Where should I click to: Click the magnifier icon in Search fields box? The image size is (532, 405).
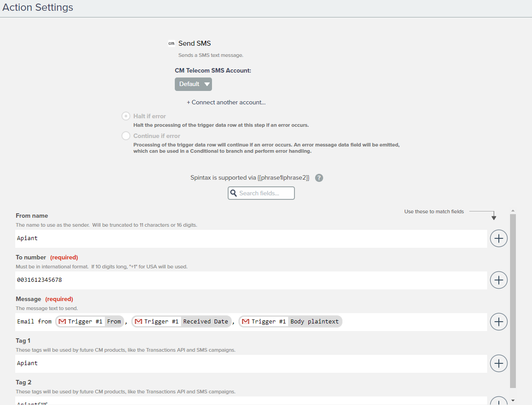pos(233,193)
